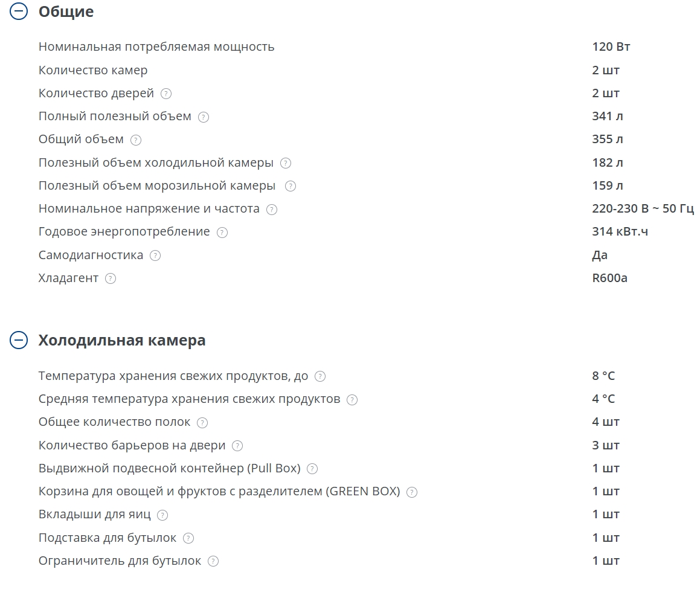This screenshot has width=700, height=601.
Task: Click question mark near Количество барьеров на двери
Action: point(237,446)
